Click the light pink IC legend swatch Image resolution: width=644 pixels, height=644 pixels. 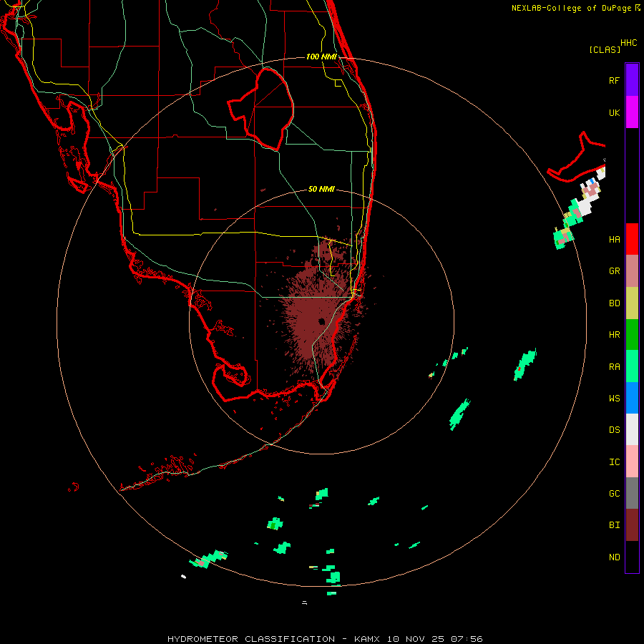click(x=632, y=462)
